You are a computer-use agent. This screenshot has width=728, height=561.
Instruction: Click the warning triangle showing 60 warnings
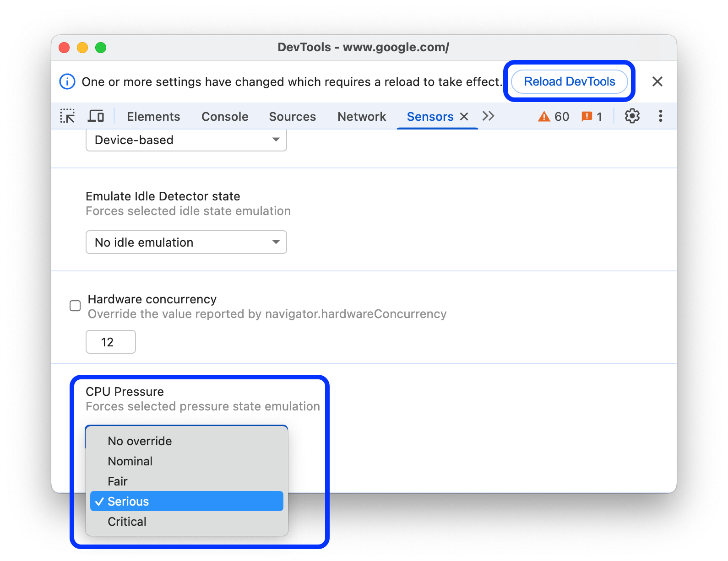point(553,117)
